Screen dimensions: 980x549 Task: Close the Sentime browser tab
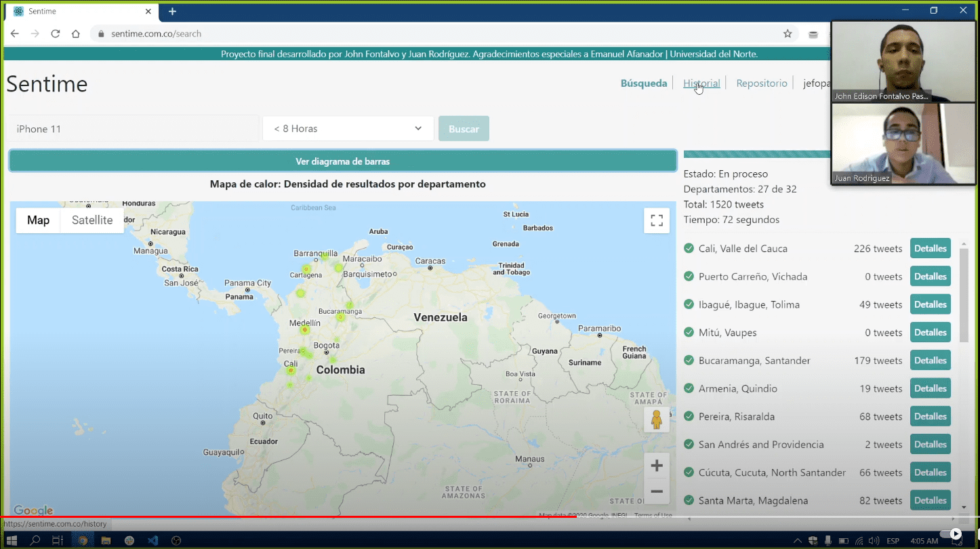pos(148,12)
